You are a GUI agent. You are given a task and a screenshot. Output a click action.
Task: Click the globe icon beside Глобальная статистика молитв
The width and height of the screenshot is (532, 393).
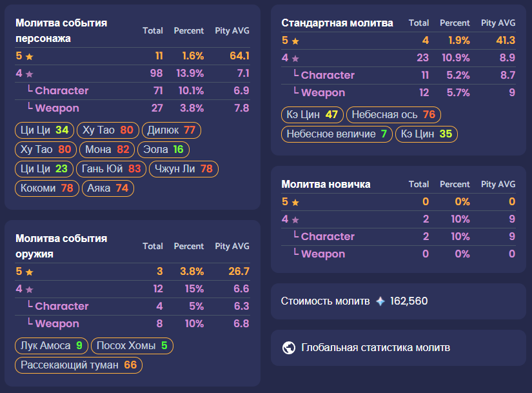coord(289,347)
